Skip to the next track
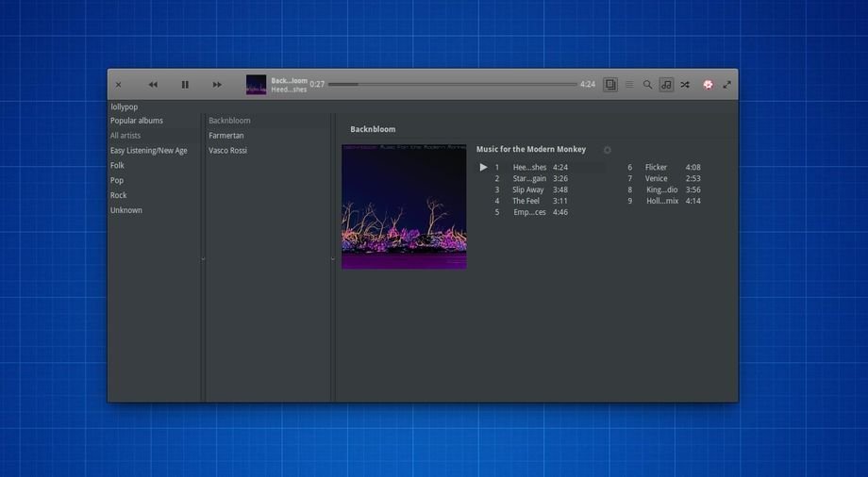 tap(217, 85)
